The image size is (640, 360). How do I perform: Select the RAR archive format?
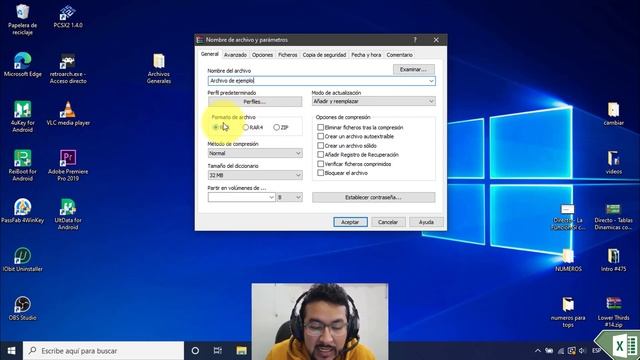click(x=216, y=127)
